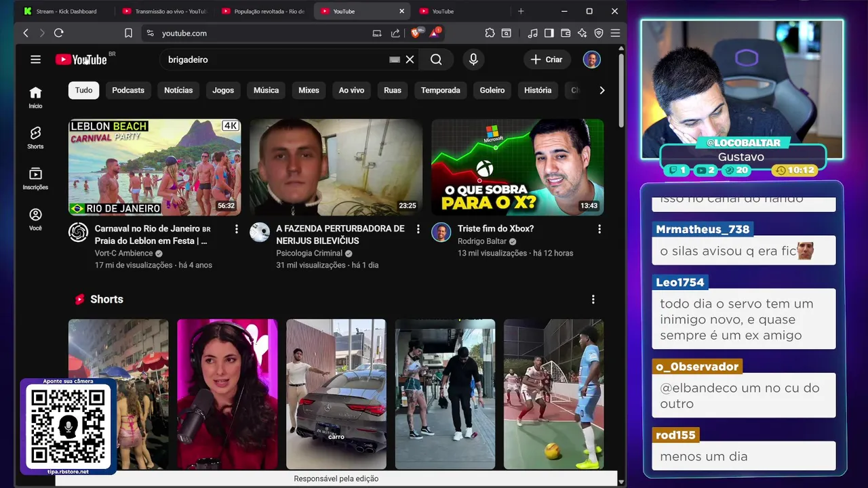Open the Triste fim do Xbox? title
868x488 pixels.
[496, 229]
